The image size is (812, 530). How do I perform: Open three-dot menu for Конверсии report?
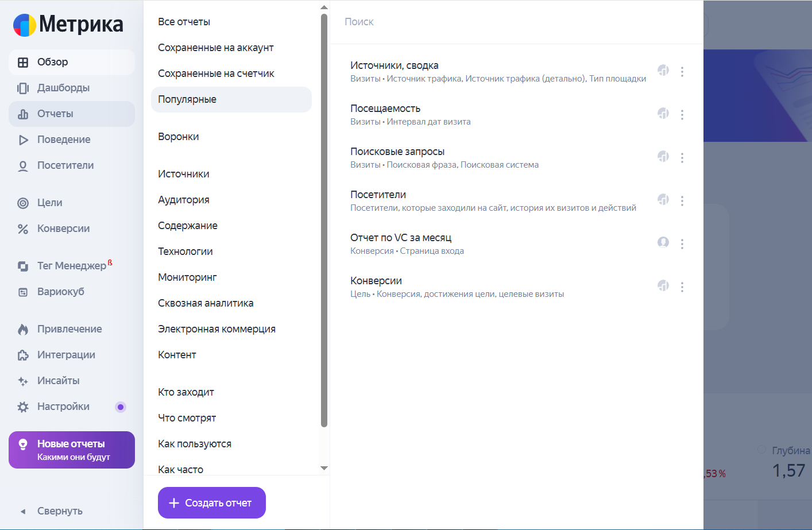(x=682, y=287)
